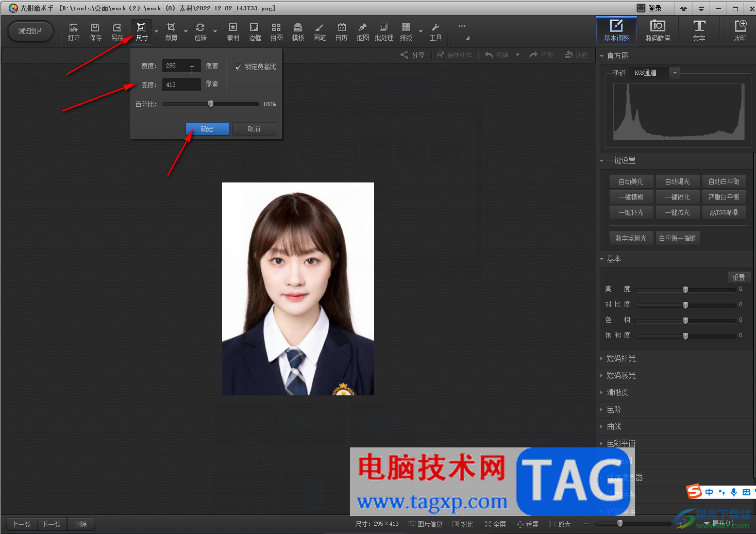Click the 一键锐化 sharpen button
Viewport: 756px width, 534px height.
pos(678,197)
